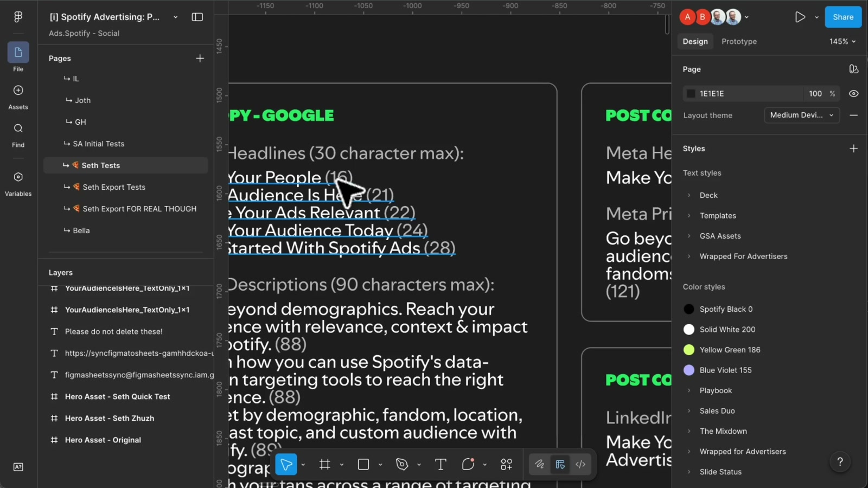The height and width of the screenshot is (488, 868).
Task: Open Move tool options dropdown arrow
Action: coord(303,464)
